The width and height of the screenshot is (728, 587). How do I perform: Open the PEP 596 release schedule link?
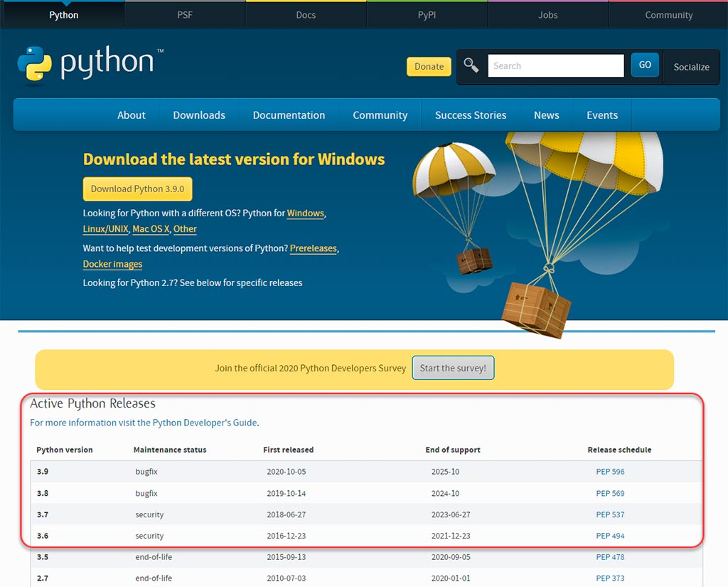pos(610,471)
